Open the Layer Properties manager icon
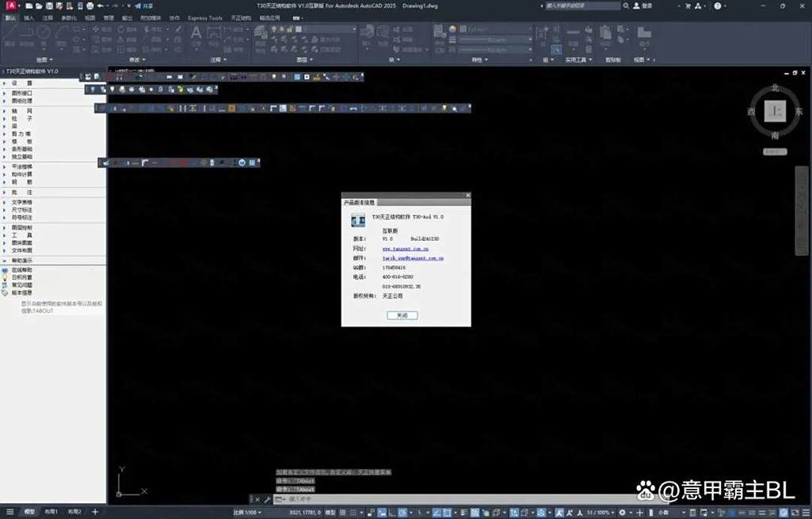 click(261, 33)
